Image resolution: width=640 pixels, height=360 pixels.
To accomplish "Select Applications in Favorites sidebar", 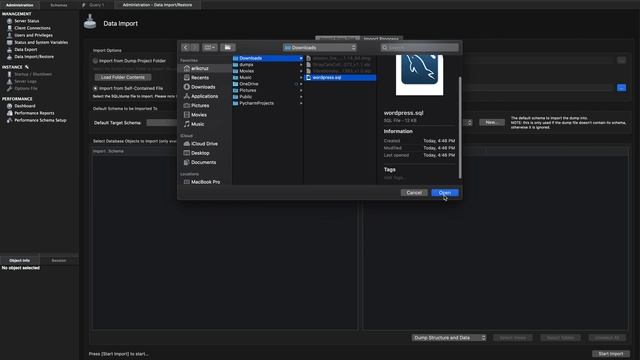I will [204, 96].
